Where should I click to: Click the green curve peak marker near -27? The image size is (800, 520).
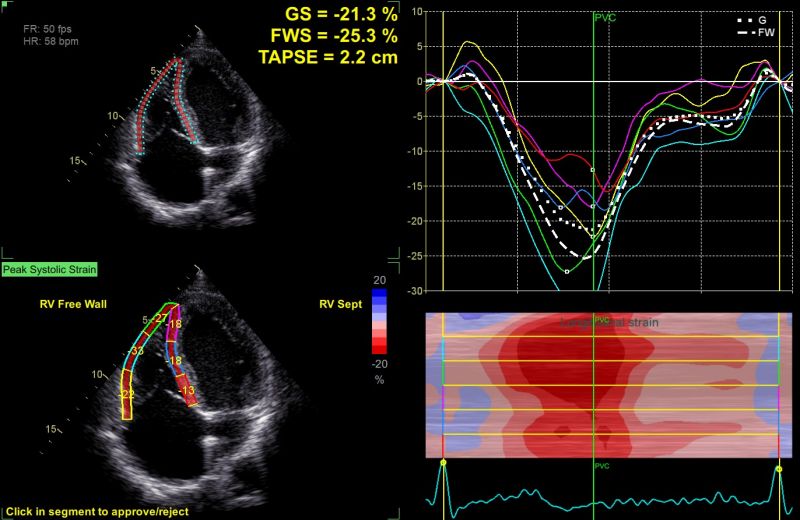pyautogui.click(x=567, y=272)
